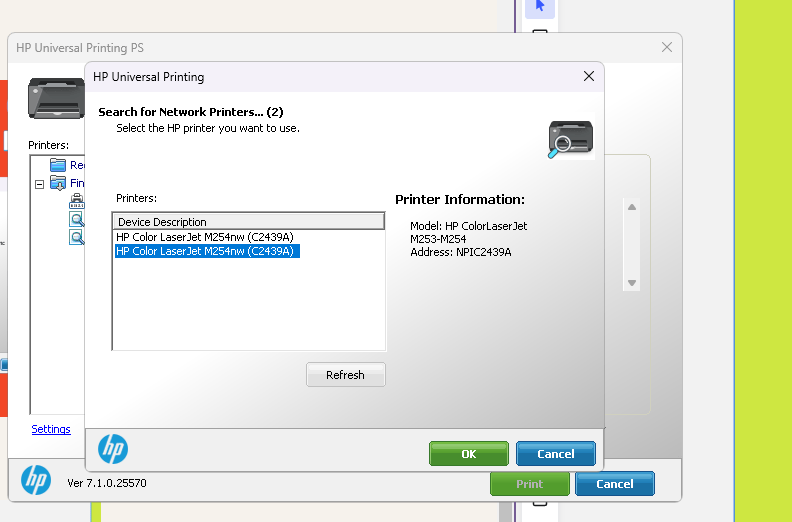Image resolution: width=792 pixels, height=522 pixels.
Task: Open the Settings link in background window
Action: coord(51,429)
